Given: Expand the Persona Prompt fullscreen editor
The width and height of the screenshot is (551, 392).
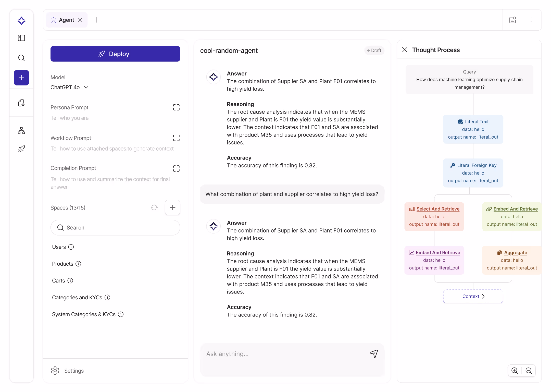Looking at the screenshot, I should click(x=176, y=107).
